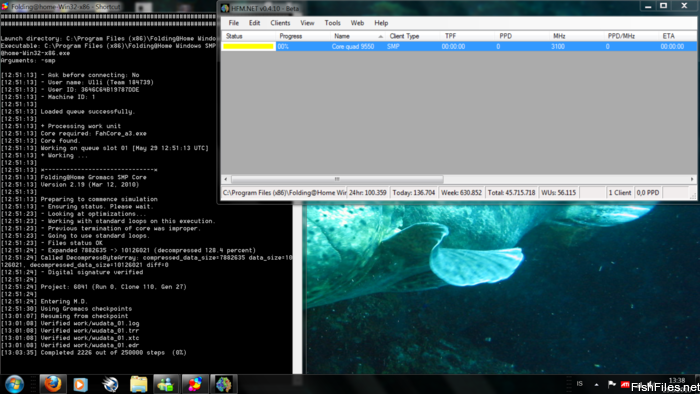Click the WUs: 56.115 status entry
The height and width of the screenshot is (394, 700).
tap(558, 193)
